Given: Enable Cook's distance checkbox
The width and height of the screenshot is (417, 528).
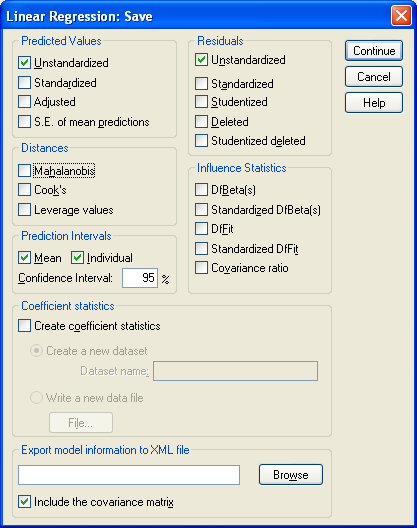Looking at the screenshot, I should [25, 190].
